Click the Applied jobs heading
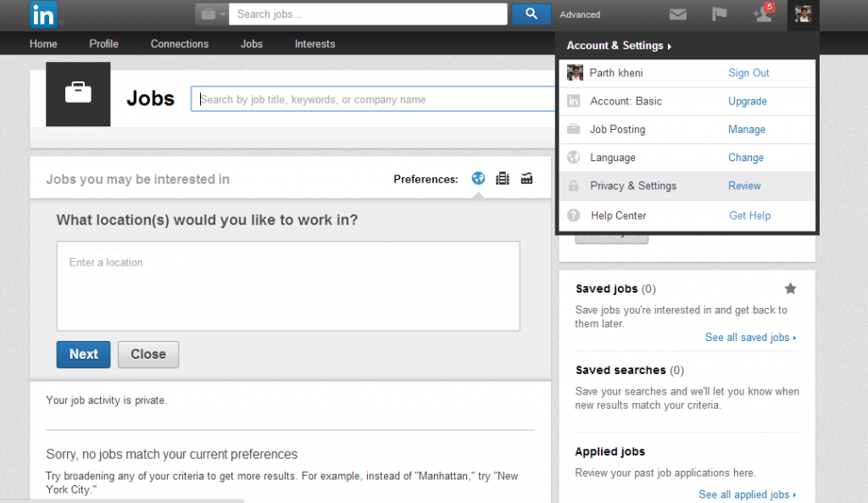Screen dimensions: 868x503 [x=610, y=451]
